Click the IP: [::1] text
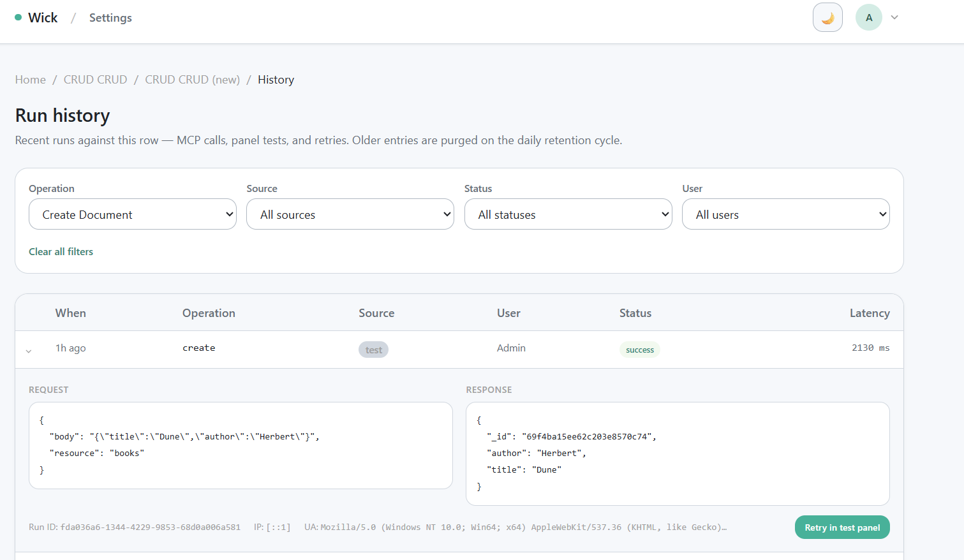This screenshot has height=560, width=964. [x=272, y=527]
